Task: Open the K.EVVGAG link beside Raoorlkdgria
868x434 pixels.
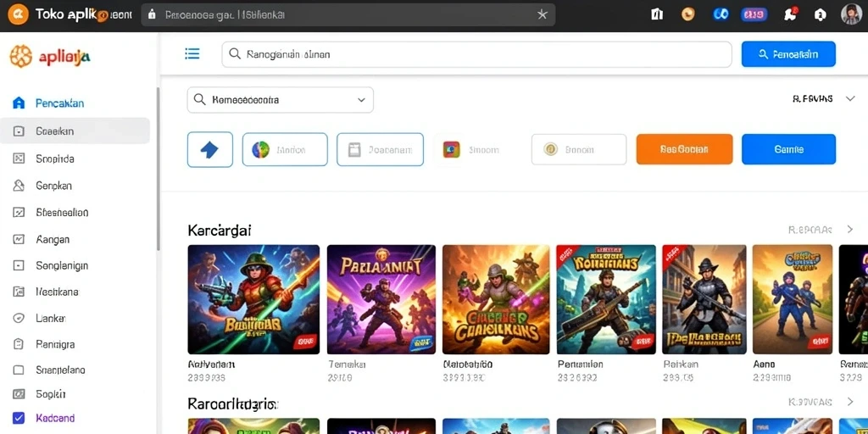Action: click(810, 402)
